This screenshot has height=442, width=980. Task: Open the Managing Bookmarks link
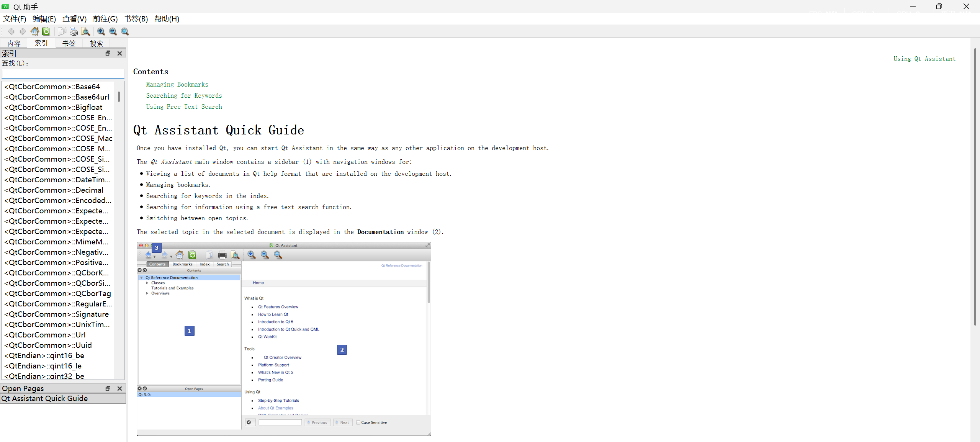pyautogui.click(x=177, y=84)
